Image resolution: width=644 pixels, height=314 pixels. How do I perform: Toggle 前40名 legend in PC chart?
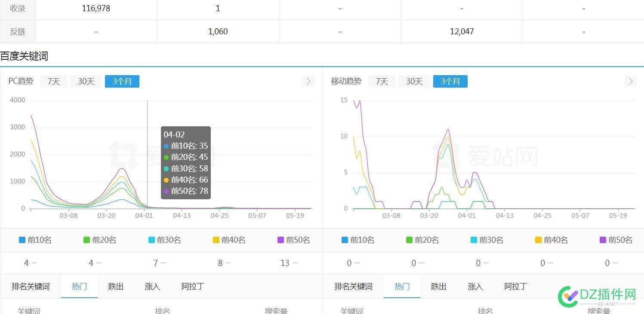click(229, 240)
